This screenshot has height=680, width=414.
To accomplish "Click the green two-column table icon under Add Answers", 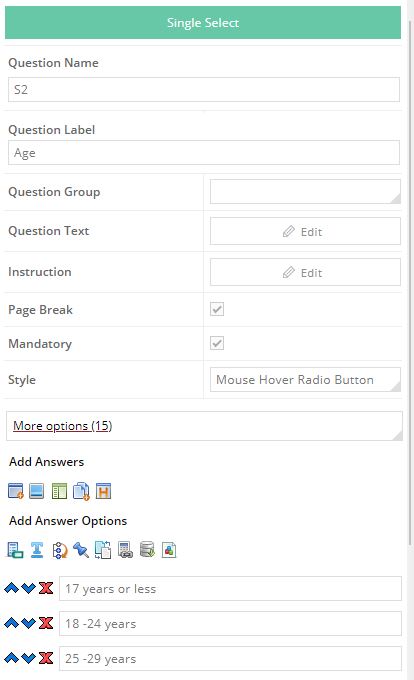I will [59, 491].
